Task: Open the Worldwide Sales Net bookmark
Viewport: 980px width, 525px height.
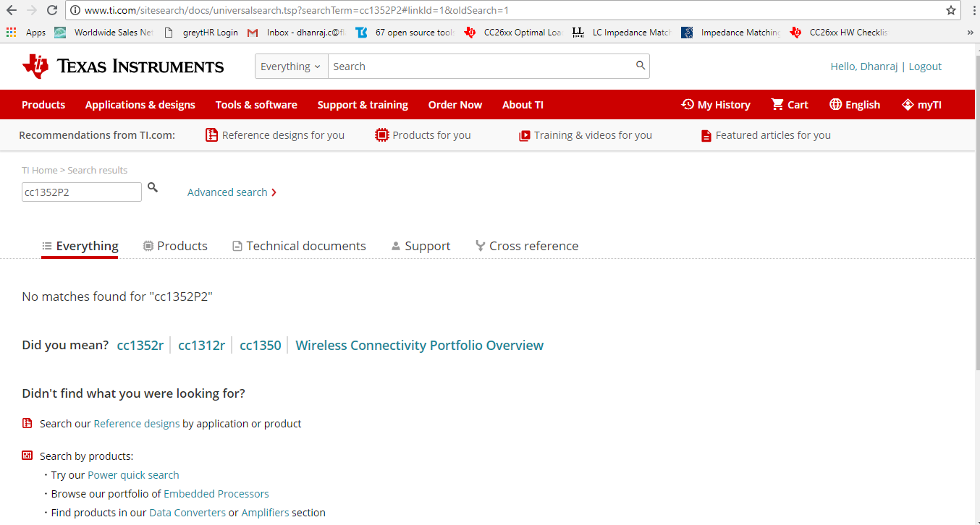Action: (x=104, y=33)
